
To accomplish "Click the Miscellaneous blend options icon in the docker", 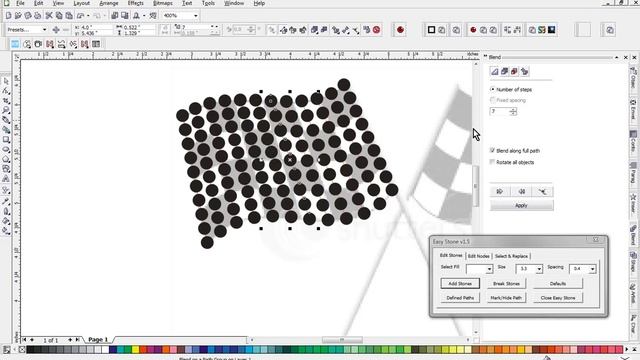I will pyautogui.click(x=524, y=71).
